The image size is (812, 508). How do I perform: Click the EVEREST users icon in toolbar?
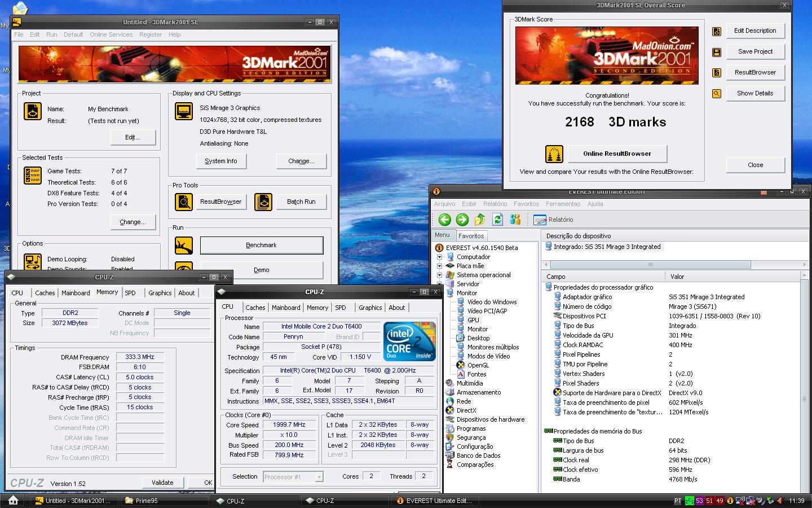tap(515, 220)
